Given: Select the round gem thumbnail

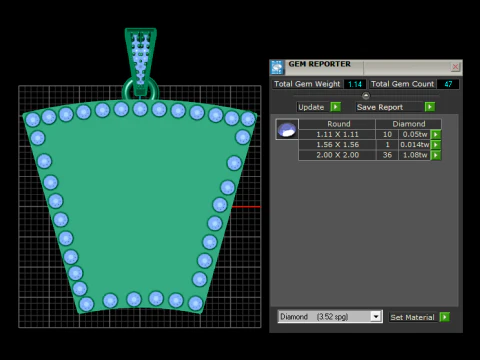Looking at the screenshot, I should (287, 129).
